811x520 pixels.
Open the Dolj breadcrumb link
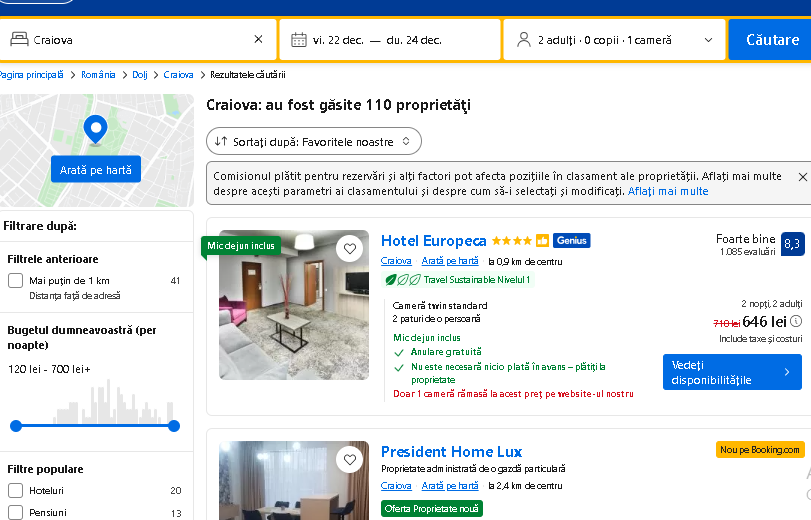pos(140,75)
